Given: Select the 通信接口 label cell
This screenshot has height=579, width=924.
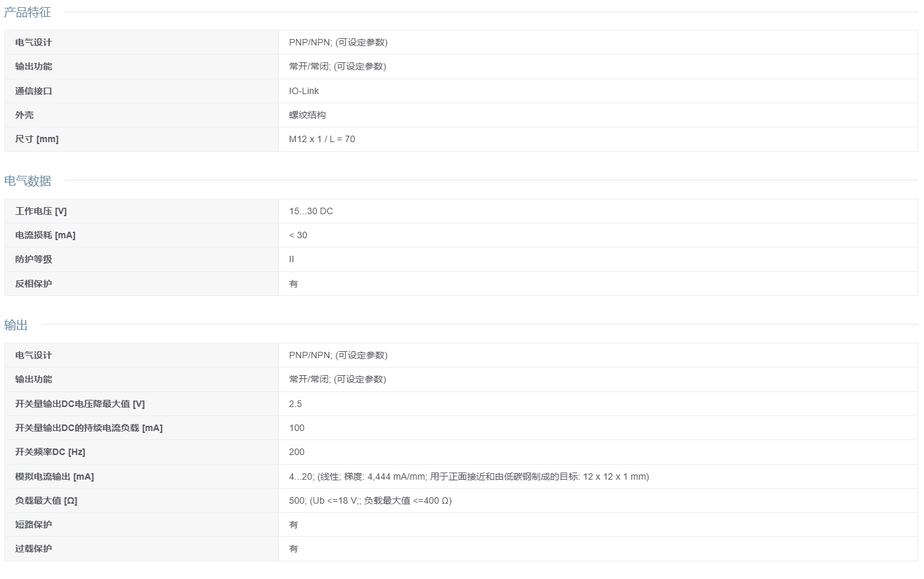Looking at the screenshot, I should (34, 91).
